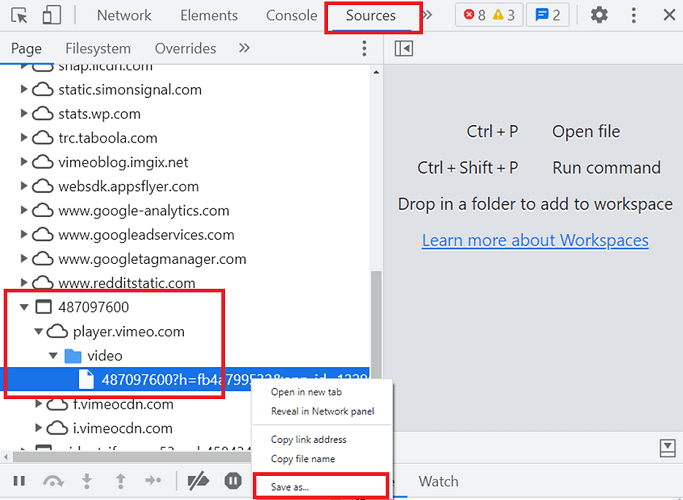
Task: Follow Learn more about Workspaces link
Action: (535, 240)
